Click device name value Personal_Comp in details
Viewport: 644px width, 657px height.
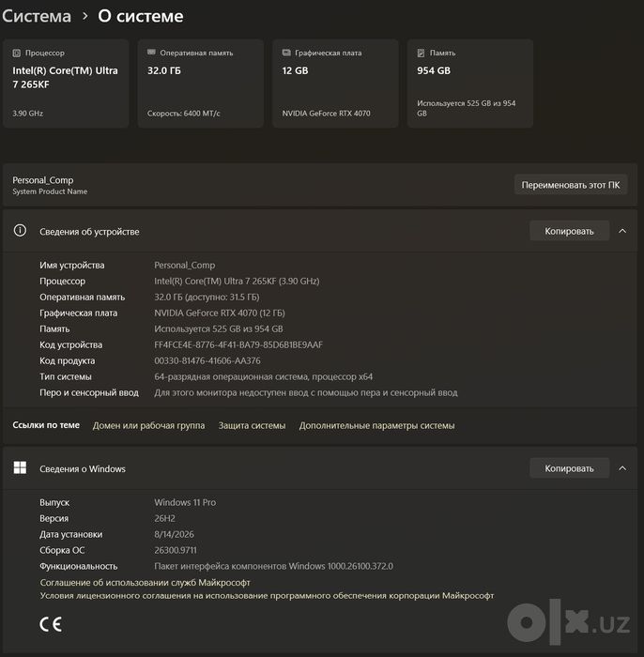tap(184, 266)
